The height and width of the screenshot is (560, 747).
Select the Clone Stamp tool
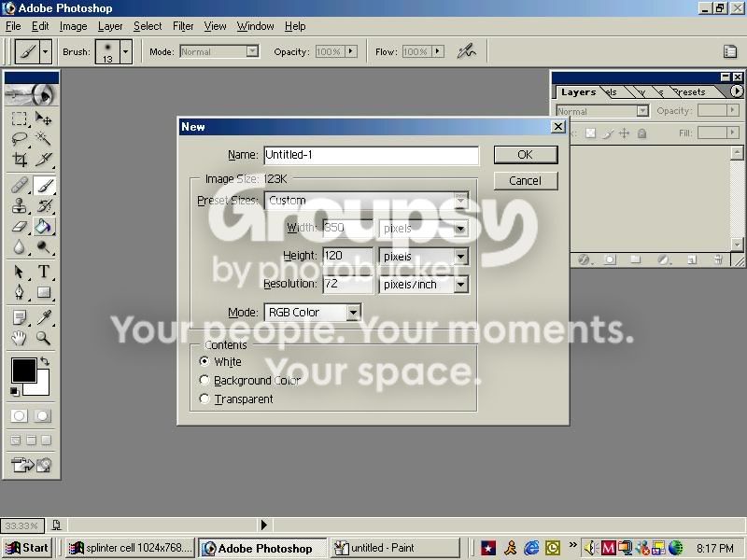(19, 205)
